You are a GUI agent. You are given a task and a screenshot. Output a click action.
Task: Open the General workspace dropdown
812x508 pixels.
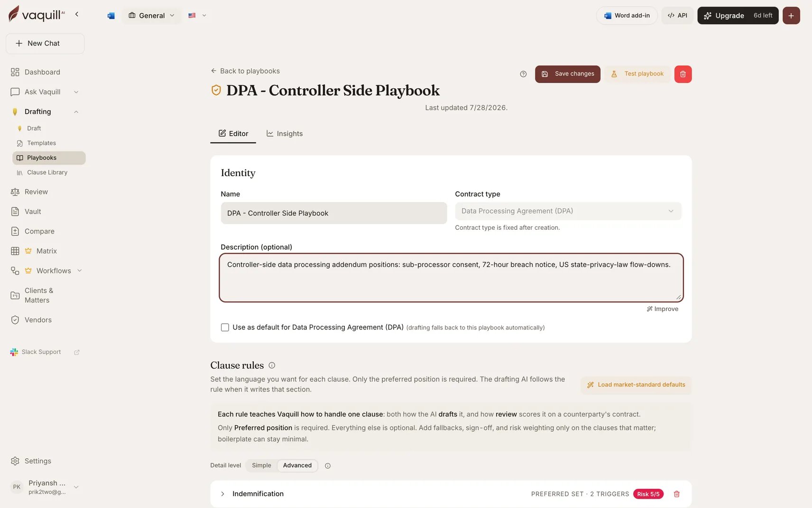151,16
